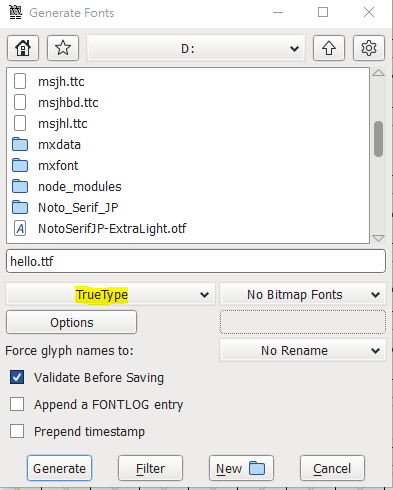The image size is (393, 490).
Task: Click the FontForge icon in title bar
Action: [15, 13]
